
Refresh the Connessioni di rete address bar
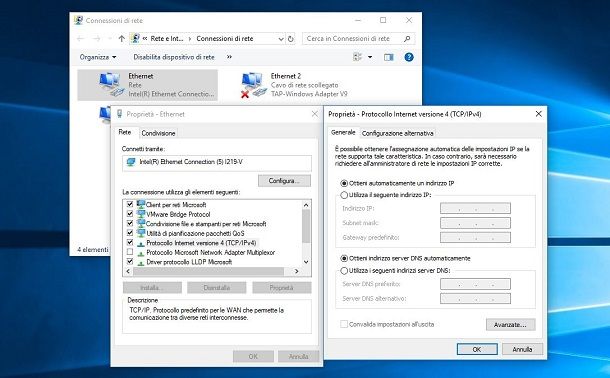291,38
